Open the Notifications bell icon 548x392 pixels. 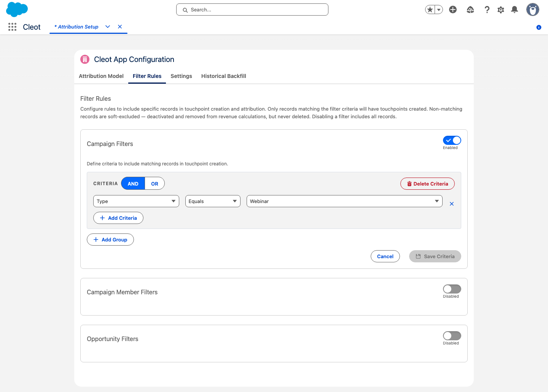click(515, 10)
